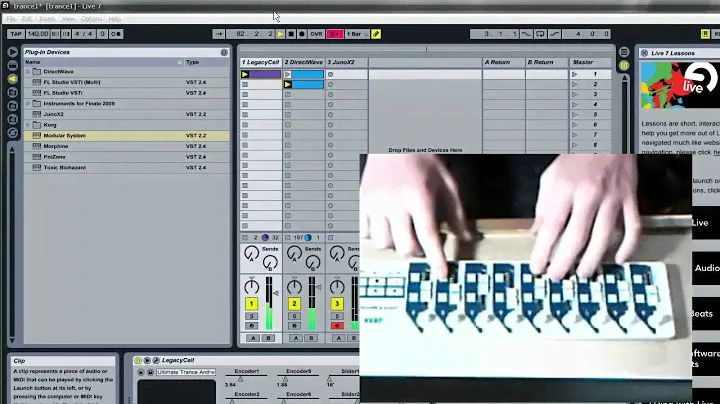Toggle the OVR overdub switch
The image size is (720, 404).
click(x=318, y=34)
